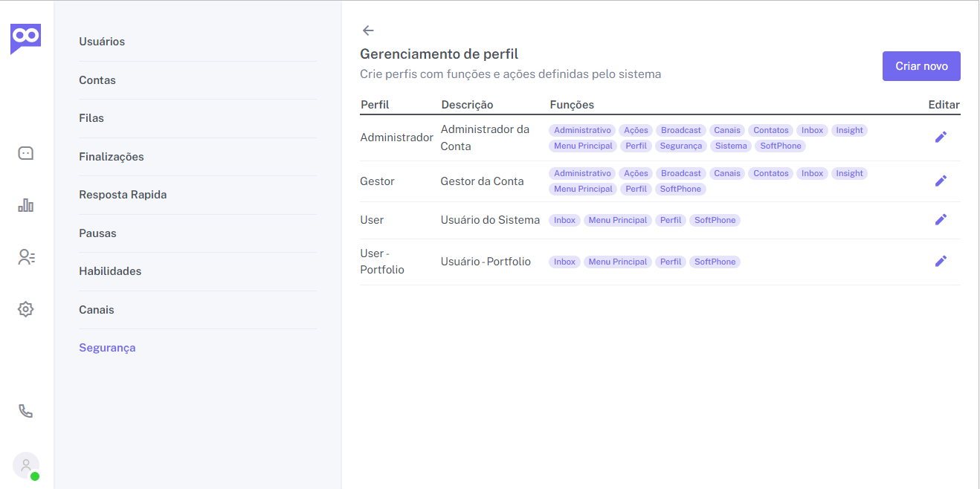Open the bar chart reports icon
Viewport: 980px width, 489px height.
26,205
